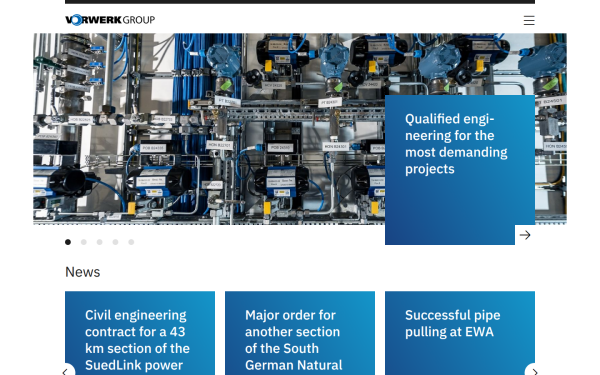The height and width of the screenshot is (375, 600).
Task: Select the first active slider dot
Action: click(68, 242)
